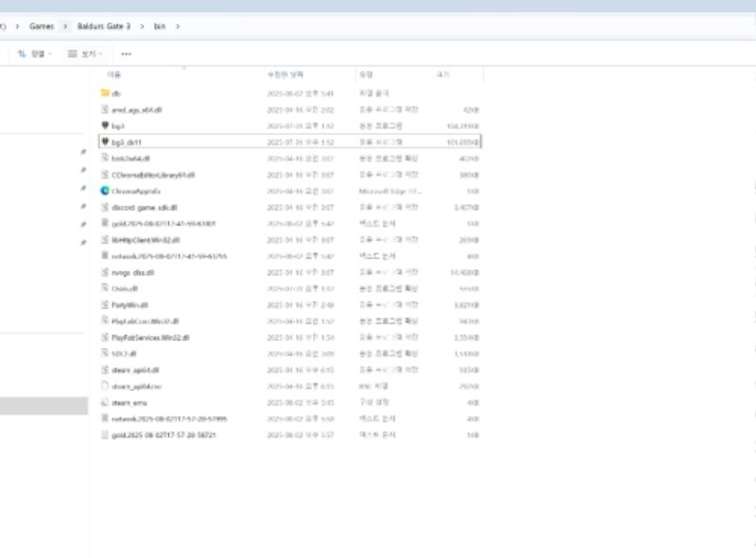Viewport: 756px width, 558px height.
Task: Select network log named 17-57-20
Action: [169, 419]
